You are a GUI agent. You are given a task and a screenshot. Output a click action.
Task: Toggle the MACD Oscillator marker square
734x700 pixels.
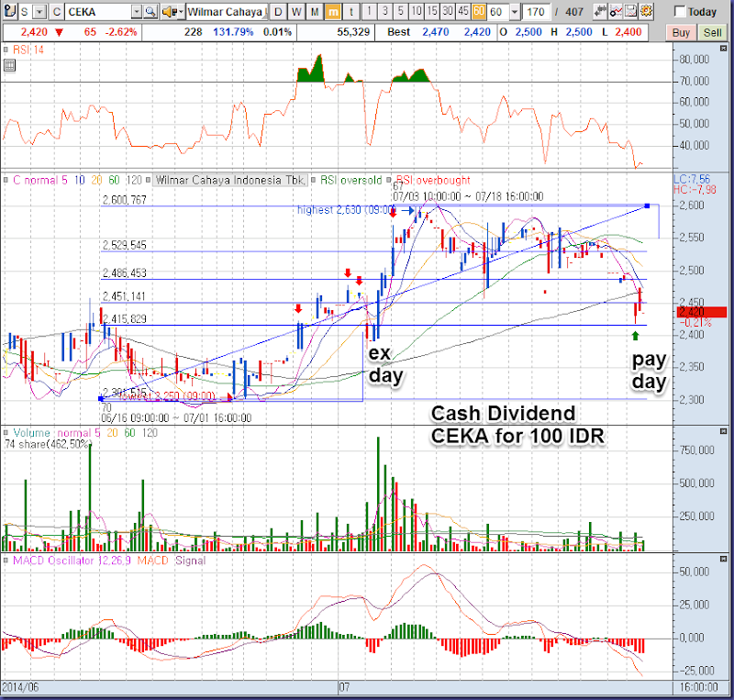pos(6,561)
